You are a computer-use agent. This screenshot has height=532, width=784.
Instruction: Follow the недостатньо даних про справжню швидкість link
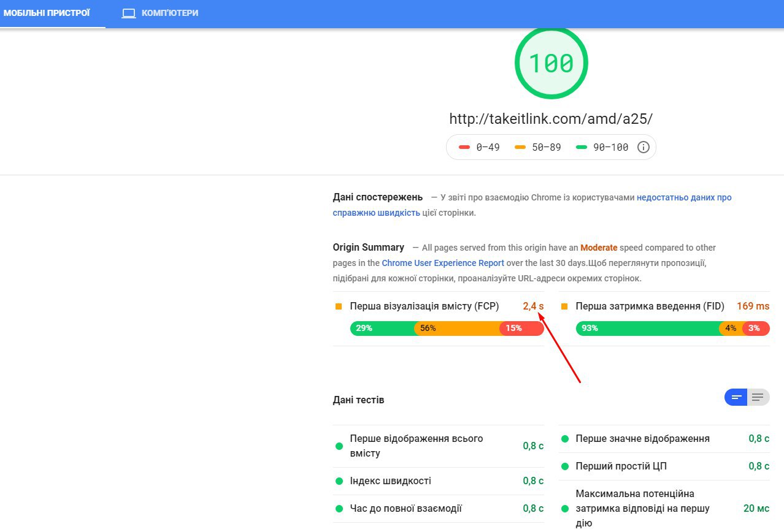click(683, 197)
